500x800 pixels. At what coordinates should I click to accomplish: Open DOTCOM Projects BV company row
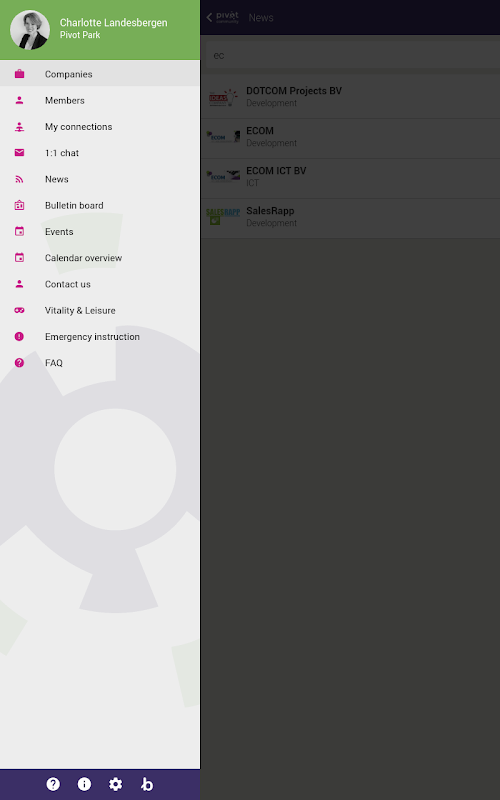tap(351, 96)
